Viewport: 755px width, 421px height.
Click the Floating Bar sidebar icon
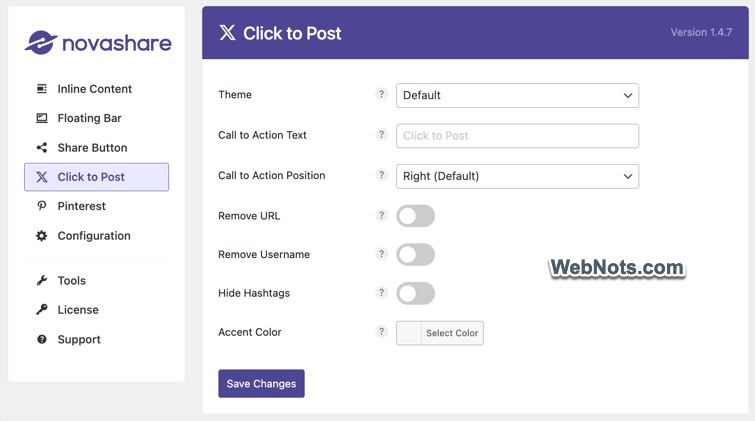click(42, 118)
